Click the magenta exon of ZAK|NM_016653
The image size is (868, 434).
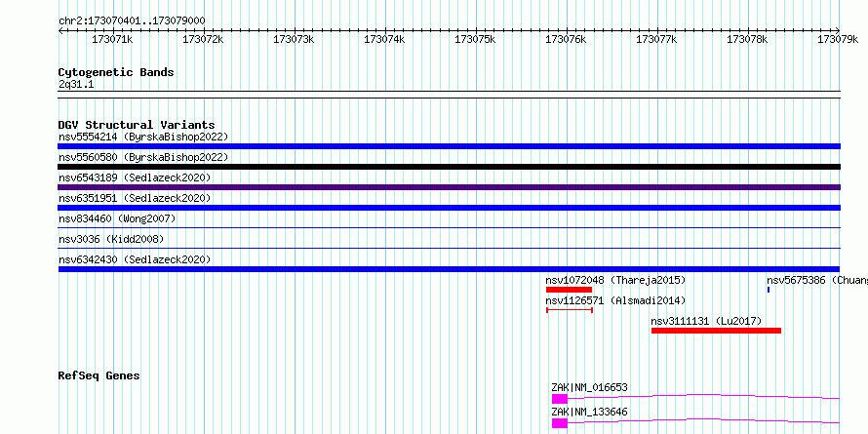pos(560,399)
